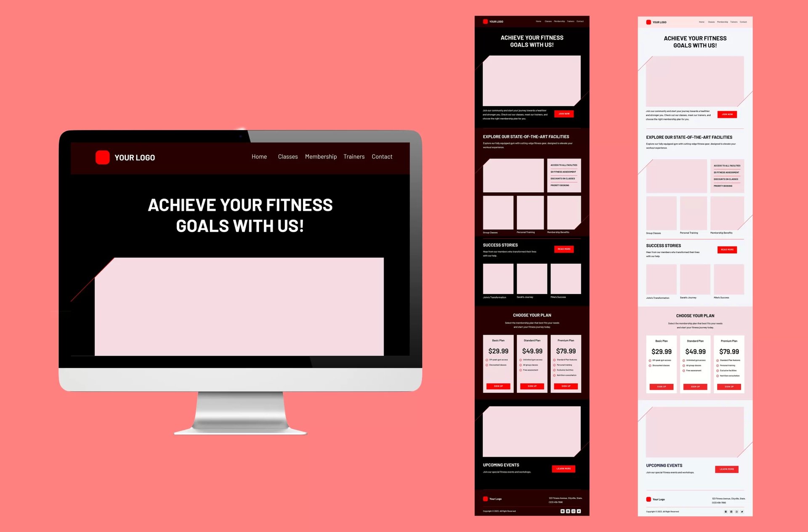Click the Membership navigation tab

[320, 157]
